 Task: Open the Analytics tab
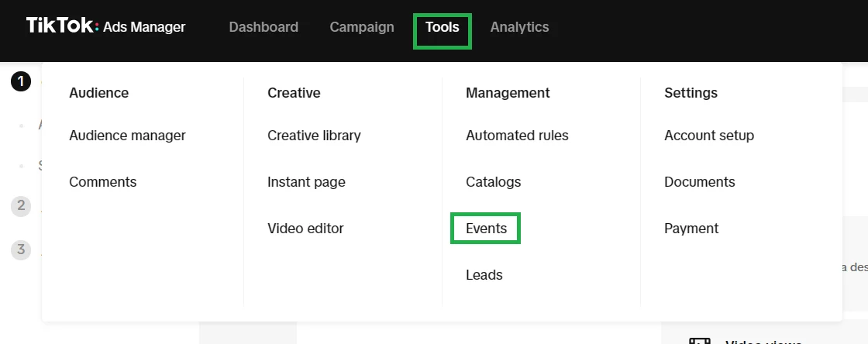coord(520,27)
